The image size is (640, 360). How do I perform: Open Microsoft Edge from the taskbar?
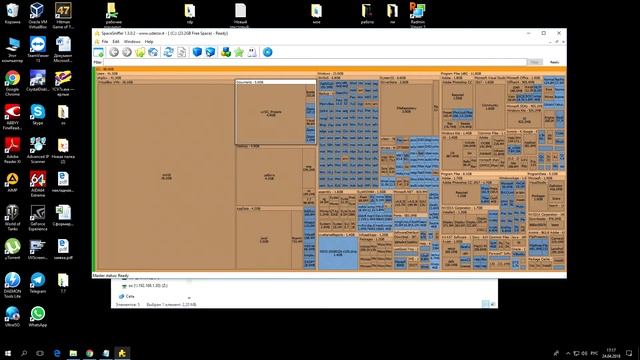tap(57, 353)
